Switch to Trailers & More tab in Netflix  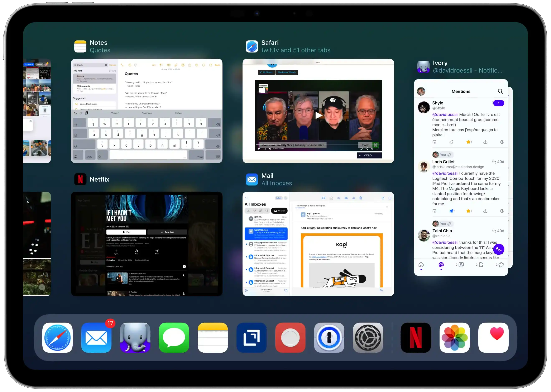pos(142,260)
